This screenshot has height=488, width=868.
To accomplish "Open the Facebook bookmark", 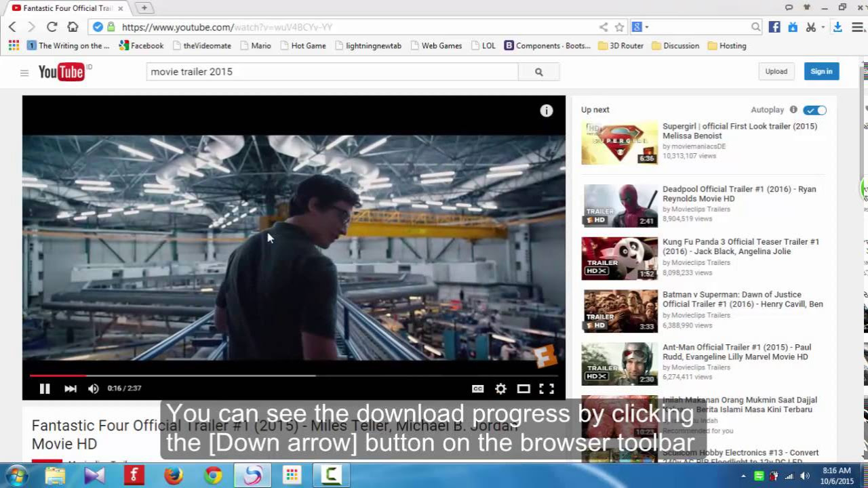I will click(x=141, y=45).
